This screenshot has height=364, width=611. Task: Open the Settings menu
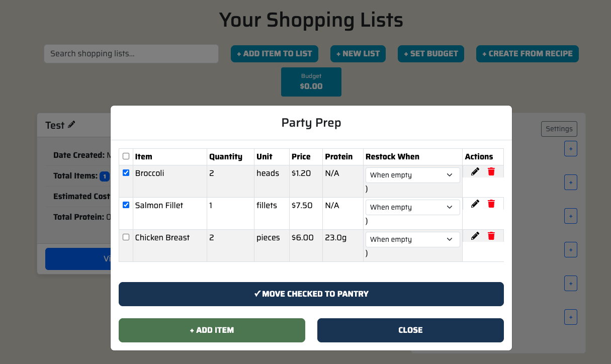(x=559, y=129)
